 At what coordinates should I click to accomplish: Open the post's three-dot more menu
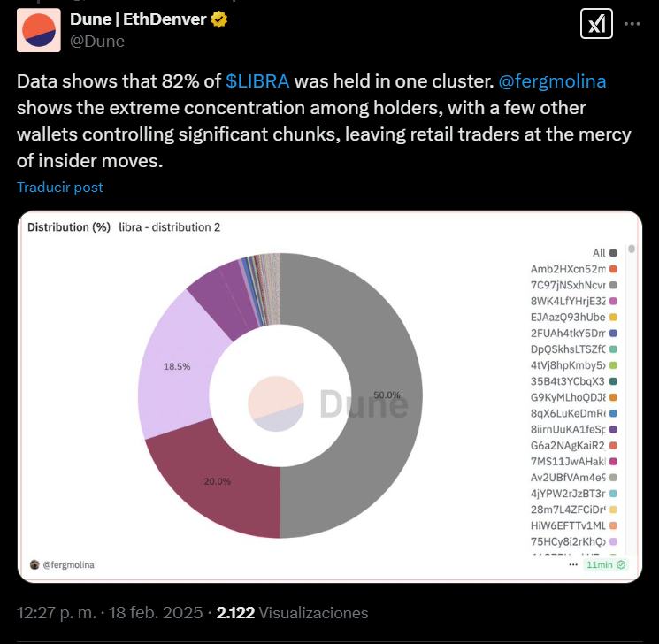pos(632,25)
